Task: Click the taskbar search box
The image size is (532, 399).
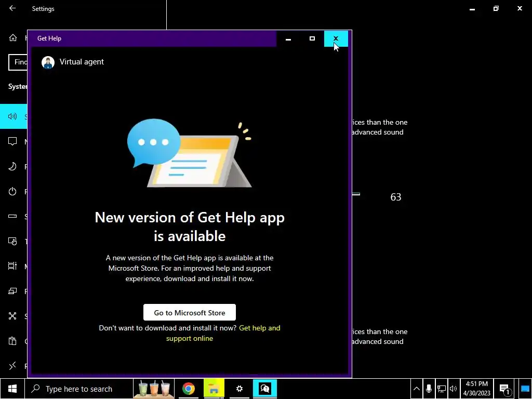Action: tap(79, 389)
